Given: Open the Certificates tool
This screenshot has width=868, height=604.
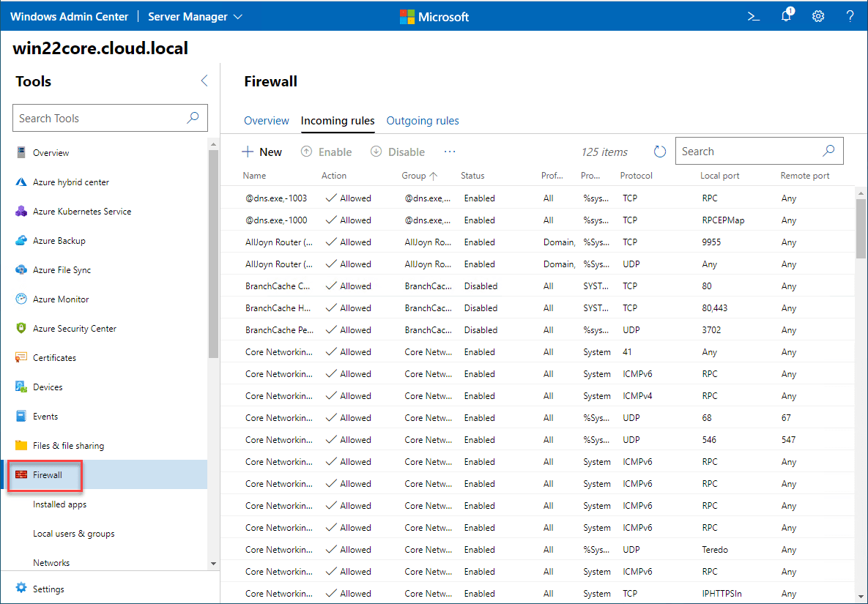Looking at the screenshot, I should (61, 357).
